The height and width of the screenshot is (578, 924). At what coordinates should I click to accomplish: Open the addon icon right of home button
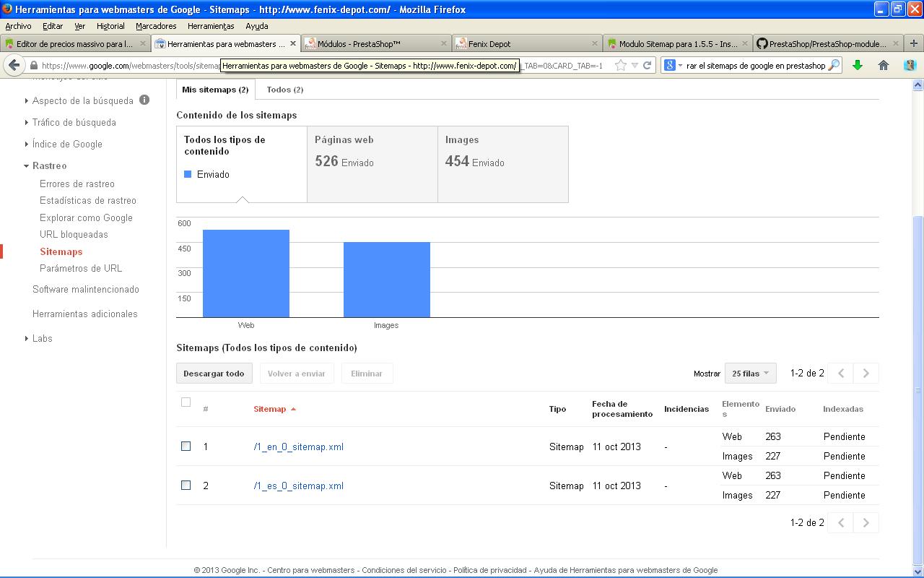(910, 65)
